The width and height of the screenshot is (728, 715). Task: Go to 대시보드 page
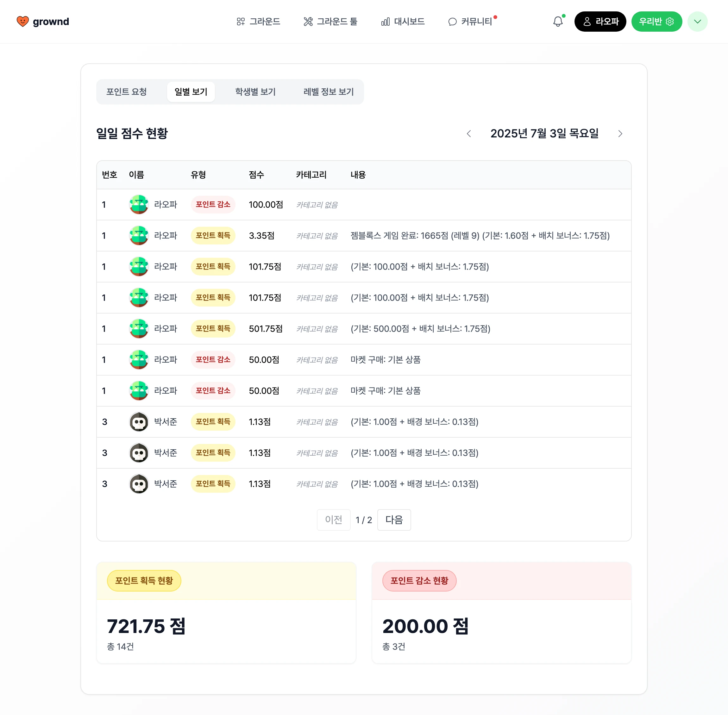(x=403, y=22)
